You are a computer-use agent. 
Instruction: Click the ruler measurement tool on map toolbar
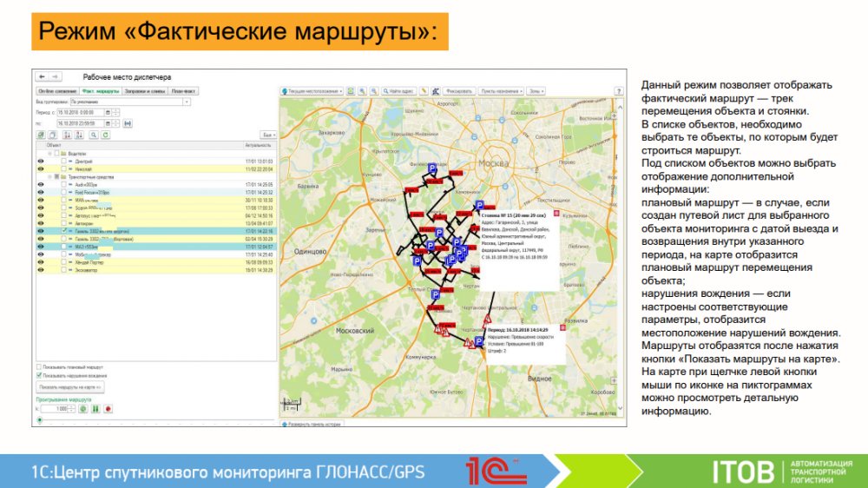[x=424, y=90]
